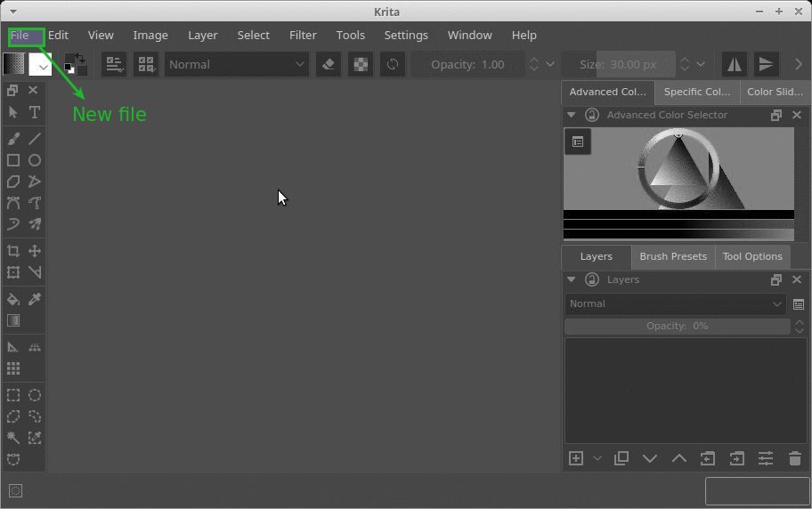Select the Color Picker eyedropper tool
The width and height of the screenshot is (812, 509).
tap(34, 299)
